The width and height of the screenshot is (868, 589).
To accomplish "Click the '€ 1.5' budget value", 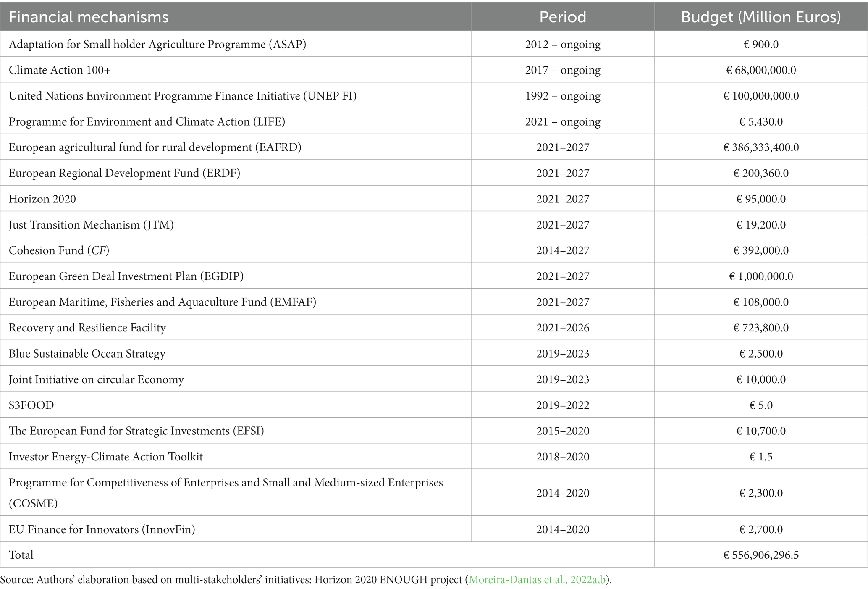I will pos(761,457).
